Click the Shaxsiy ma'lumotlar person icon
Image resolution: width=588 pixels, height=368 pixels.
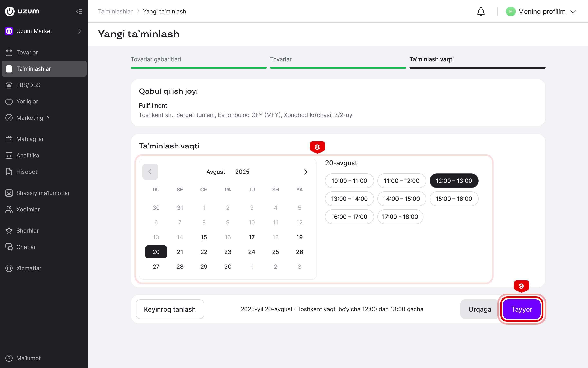9,193
